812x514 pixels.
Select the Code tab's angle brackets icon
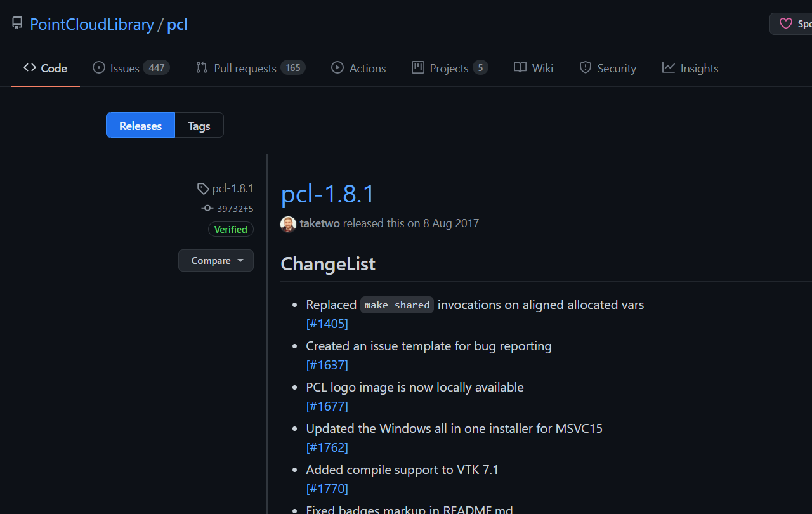[x=29, y=67]
